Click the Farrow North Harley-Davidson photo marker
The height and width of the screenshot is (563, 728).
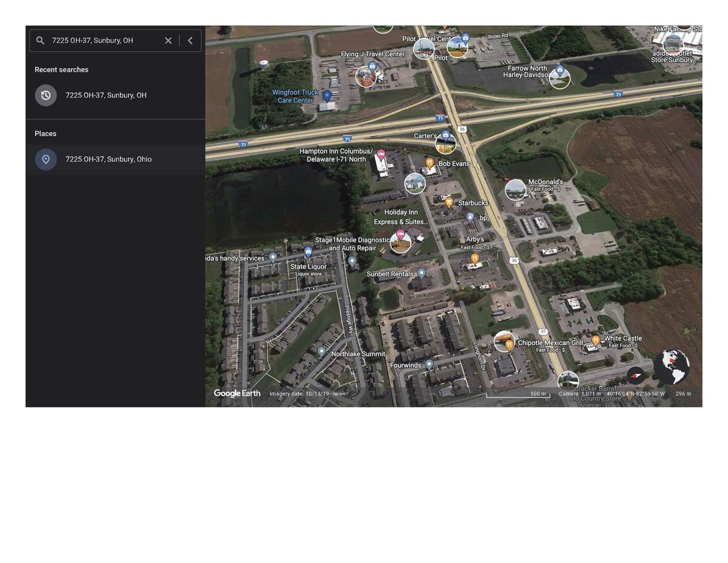[x=560, y=78]
